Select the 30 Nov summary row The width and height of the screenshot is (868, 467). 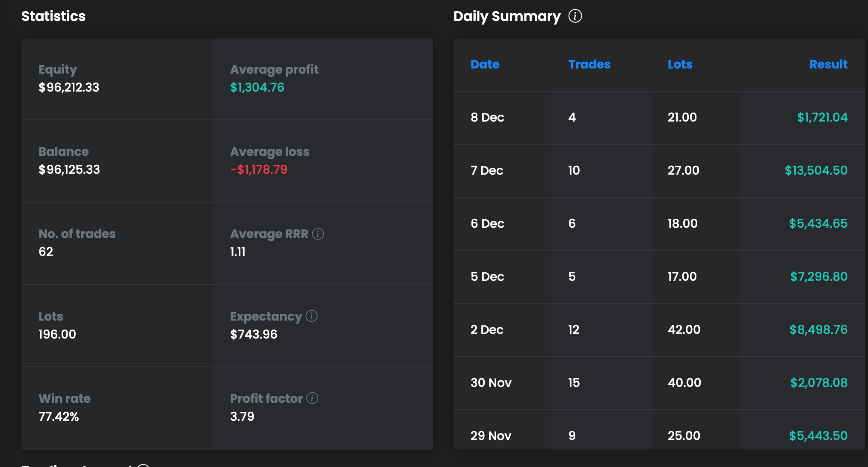click(x=491, y=383)
